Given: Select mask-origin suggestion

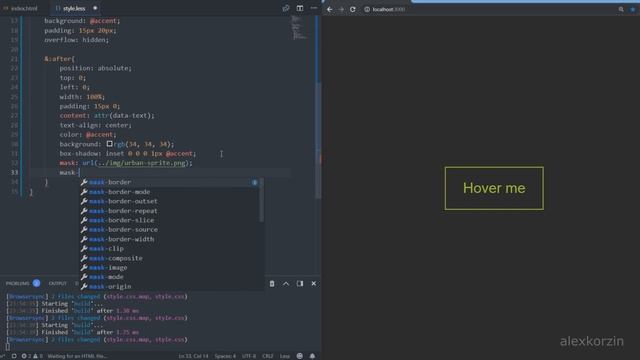Looking at the screenshot, I should [x=171, y=286].
